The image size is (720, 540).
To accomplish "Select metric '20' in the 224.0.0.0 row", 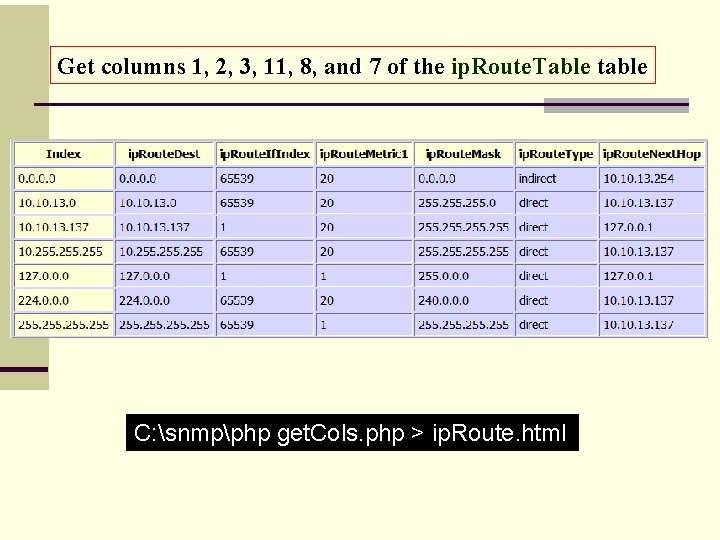I will click(364, 300).
